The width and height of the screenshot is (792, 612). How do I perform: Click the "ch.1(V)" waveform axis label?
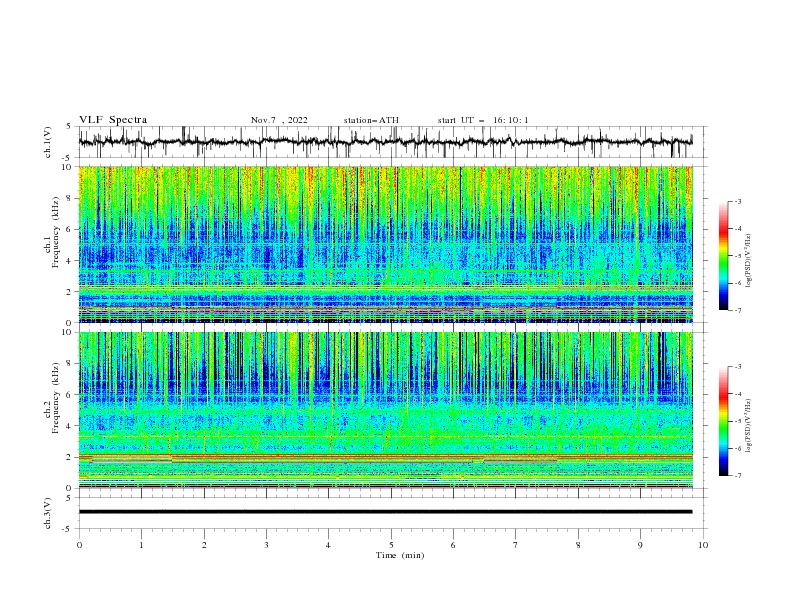(48, 142)
